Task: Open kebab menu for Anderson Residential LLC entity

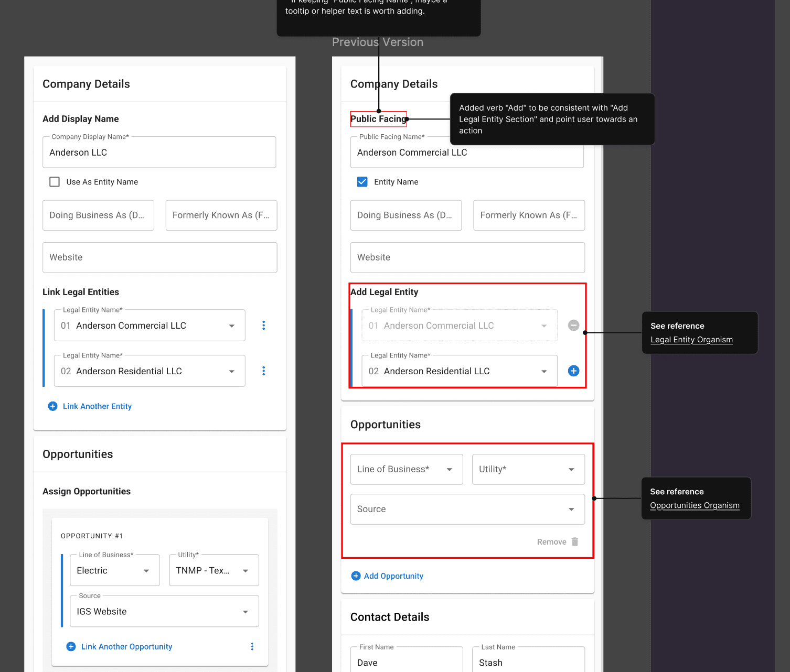Action: [263, 371]
